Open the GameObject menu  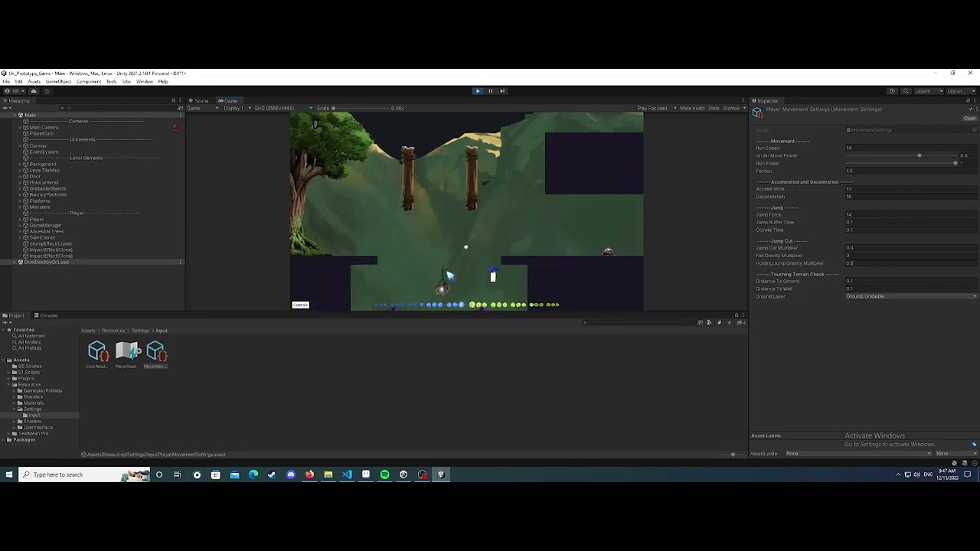coord(58,81)
